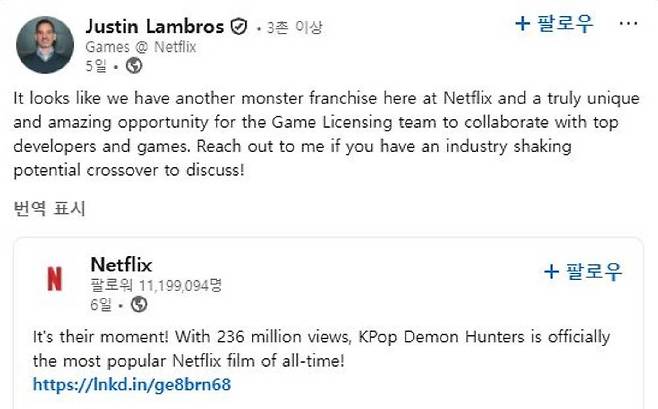Open Justin Lambros's profile via his name

click(x=156, y=27)
